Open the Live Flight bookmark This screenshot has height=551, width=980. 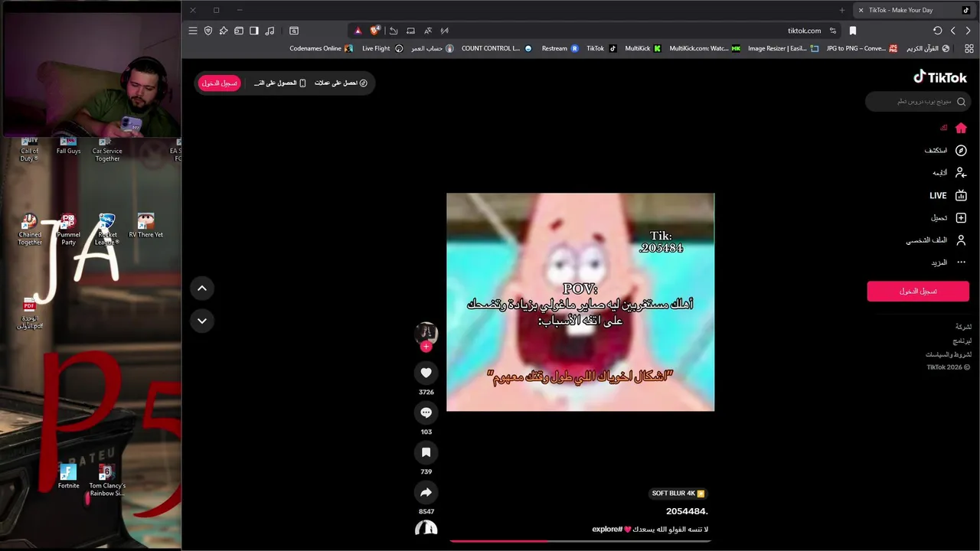point(382,48)
